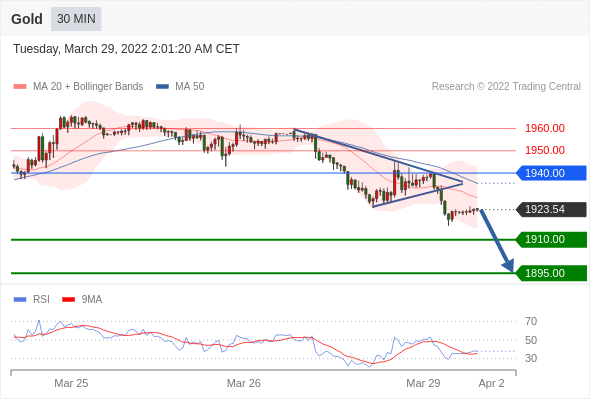Click the Apr 2 date axis label

pos(491,383)
